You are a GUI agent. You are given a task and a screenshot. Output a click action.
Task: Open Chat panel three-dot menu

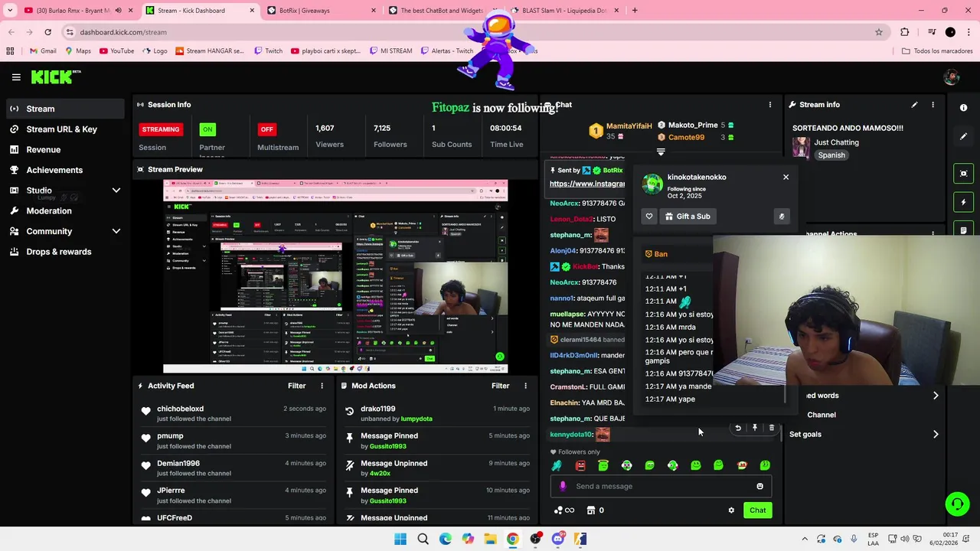770,105
